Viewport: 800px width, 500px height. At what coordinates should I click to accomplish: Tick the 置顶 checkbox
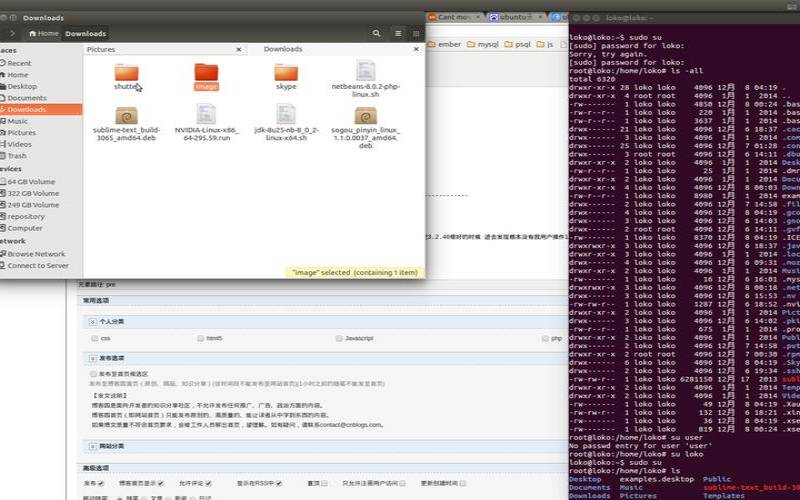(324, 483)
